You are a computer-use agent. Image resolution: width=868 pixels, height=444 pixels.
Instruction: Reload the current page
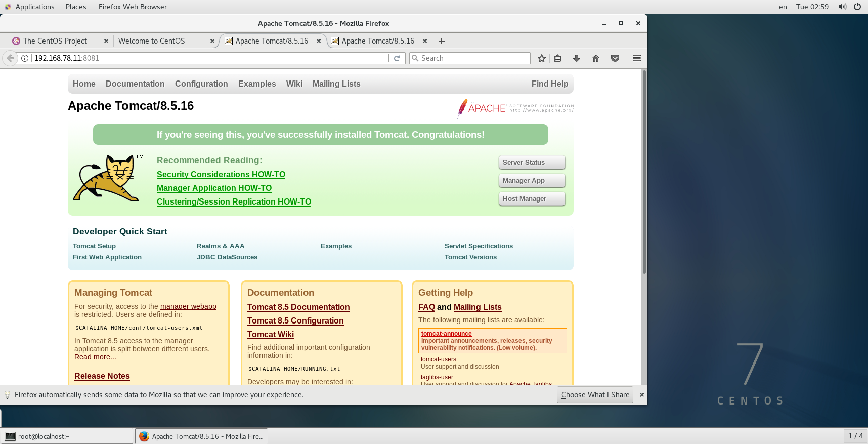(x=397, y=58)
